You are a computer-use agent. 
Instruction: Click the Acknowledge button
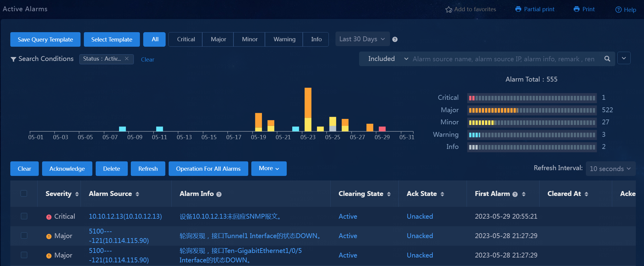click(x=67, y=169)
